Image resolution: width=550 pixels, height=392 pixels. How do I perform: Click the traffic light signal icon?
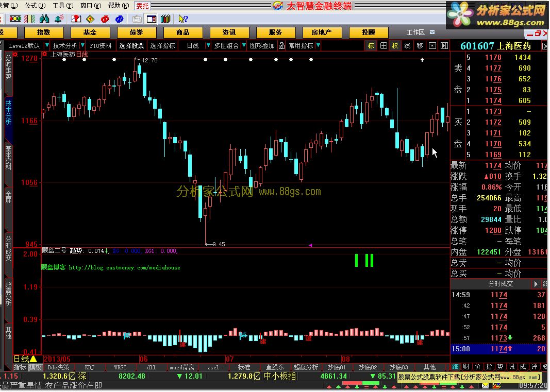pyautogui.click(x=15, y=19)
